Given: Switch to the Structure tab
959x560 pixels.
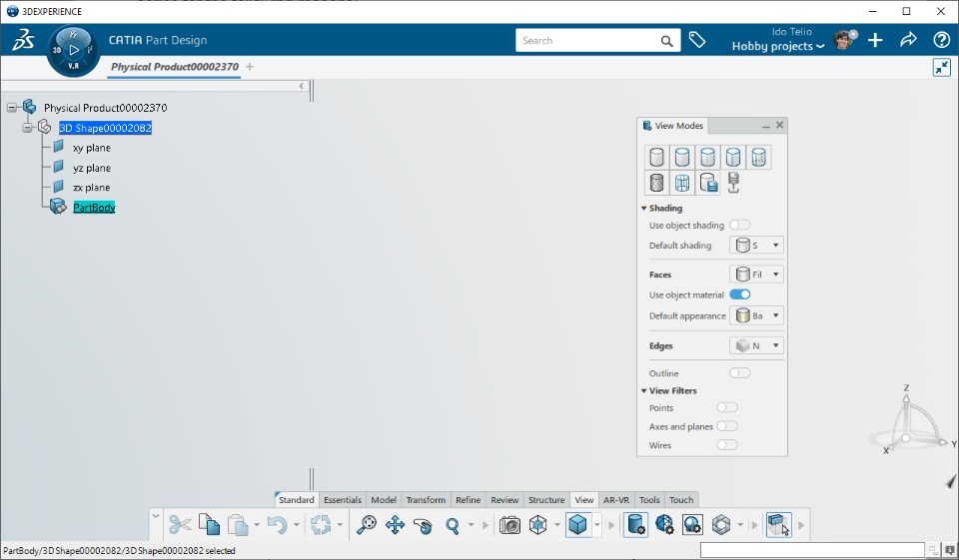Looking at the screenshot, I should 546,500.
